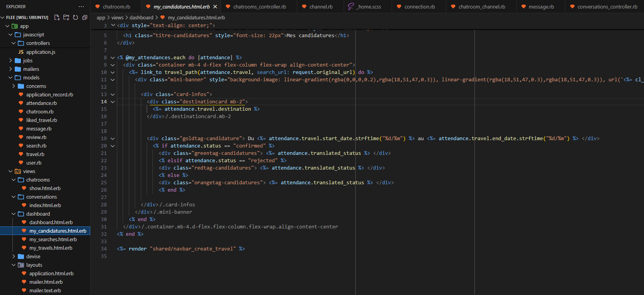Viewport: 644px width, 295px height.
Task: Click the views folder icon
Action: pos(18,171)
